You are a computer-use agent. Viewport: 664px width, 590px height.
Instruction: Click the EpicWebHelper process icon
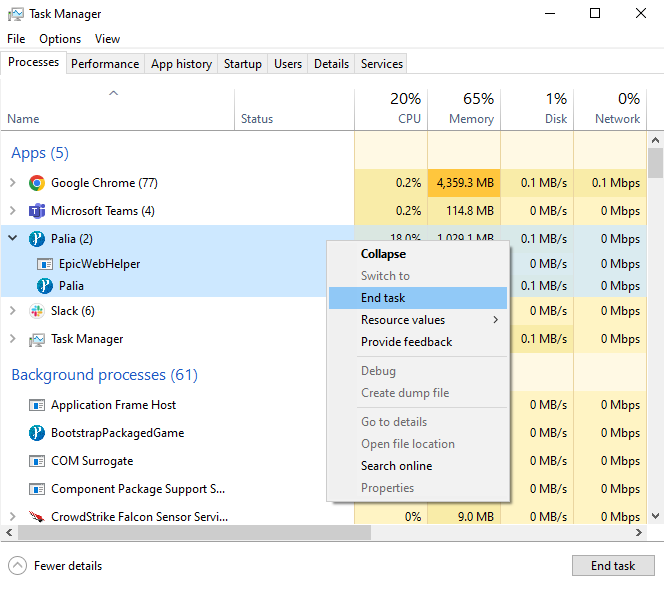(x=45, y=264)
